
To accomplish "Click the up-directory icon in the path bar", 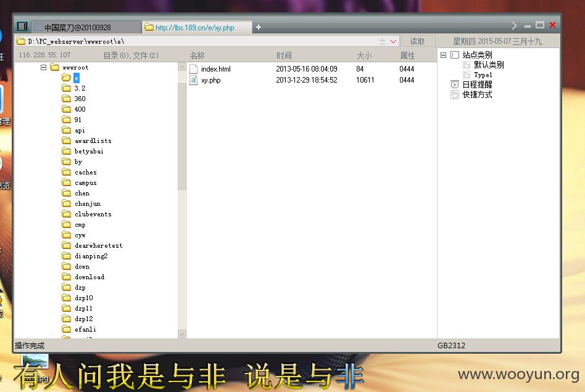I will [382, 41].
